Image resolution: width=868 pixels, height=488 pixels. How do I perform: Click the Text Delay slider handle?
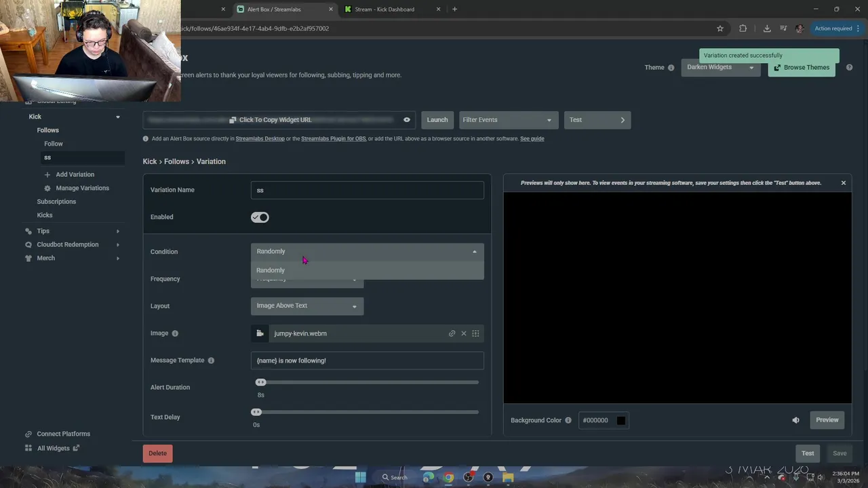click(x=256, y=412)
